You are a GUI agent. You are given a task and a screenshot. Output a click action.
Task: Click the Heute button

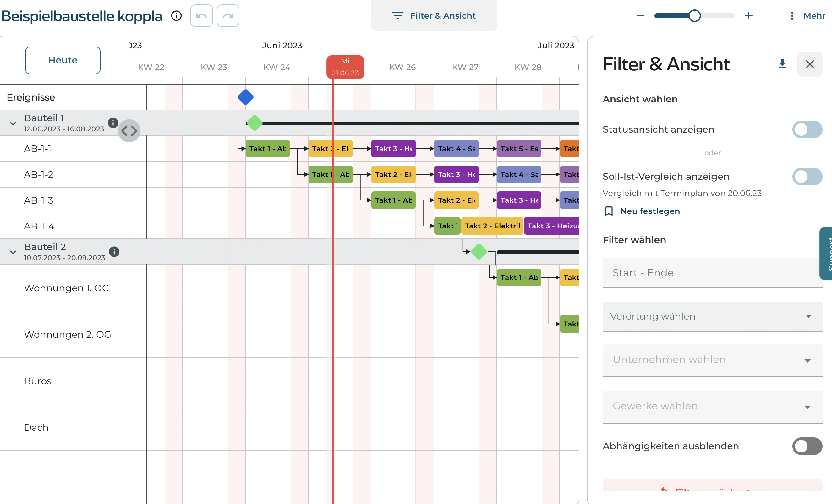click(x=63, y=60)
